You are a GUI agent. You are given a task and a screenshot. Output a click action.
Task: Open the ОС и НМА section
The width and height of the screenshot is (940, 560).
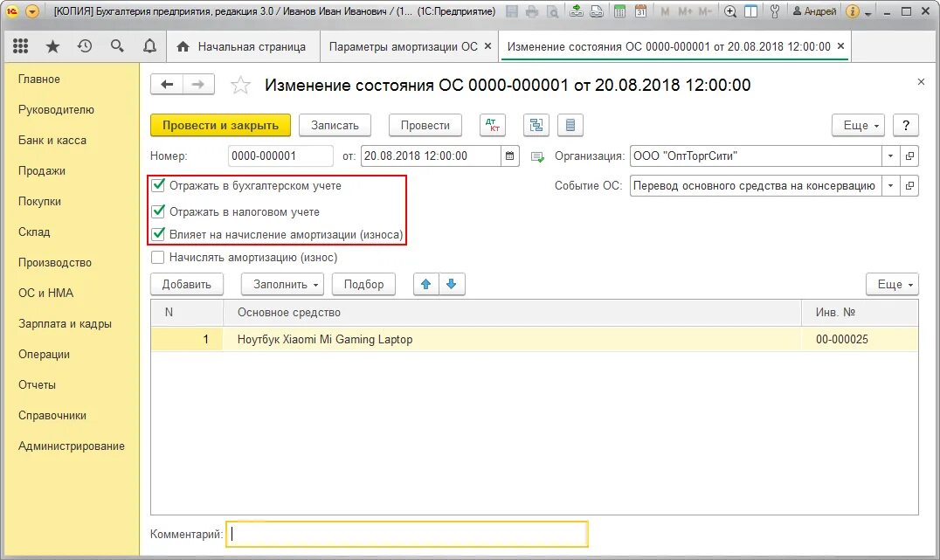point(45,294)
